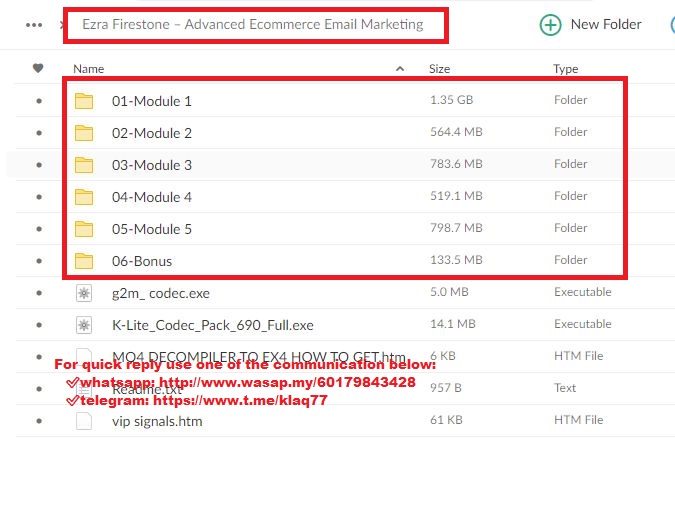Favorite dot beside g2m_ codec.exe
Viewport: 675px width, 530px height.
click(39, 293)
